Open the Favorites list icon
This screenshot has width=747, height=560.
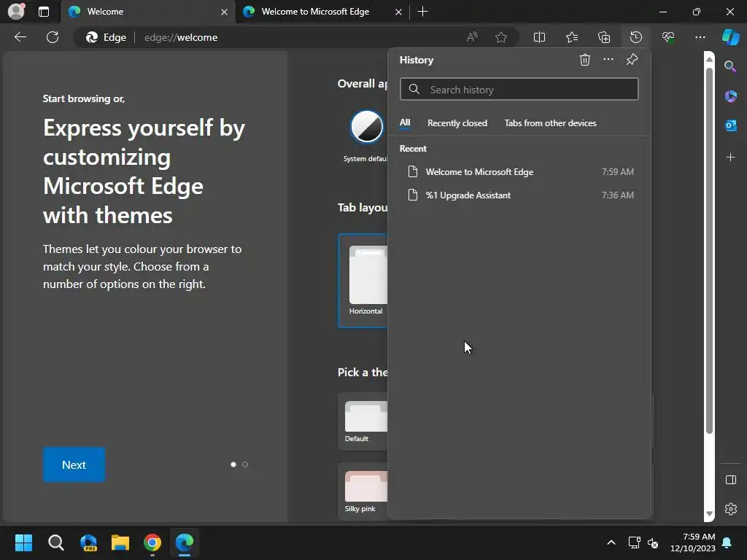pos(572,37)
